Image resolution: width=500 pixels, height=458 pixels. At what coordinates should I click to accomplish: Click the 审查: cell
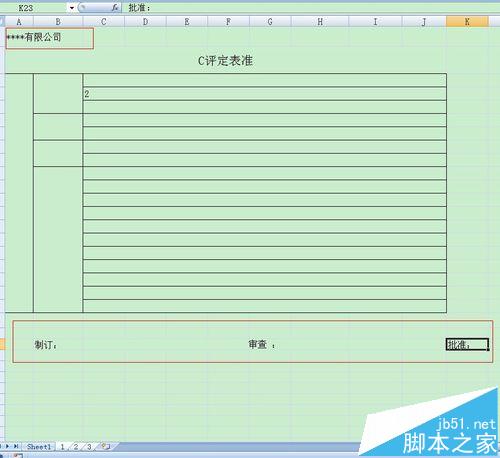pos(262,344)
